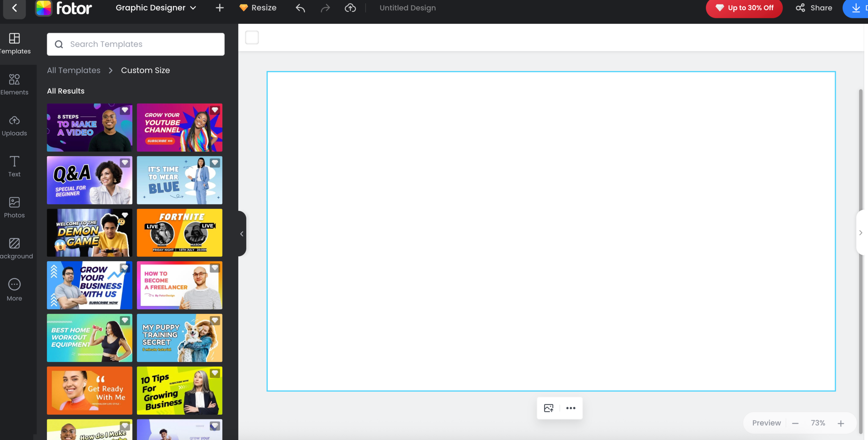Click the Custom Size breadcrumb
868x440 pixels.
pyautogui.click(x=145, y=70)
